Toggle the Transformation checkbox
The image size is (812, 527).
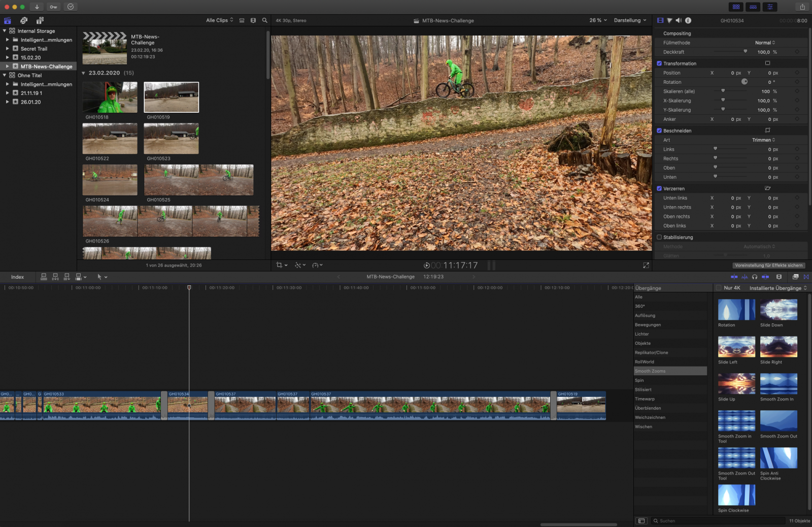tap(659, 63)
